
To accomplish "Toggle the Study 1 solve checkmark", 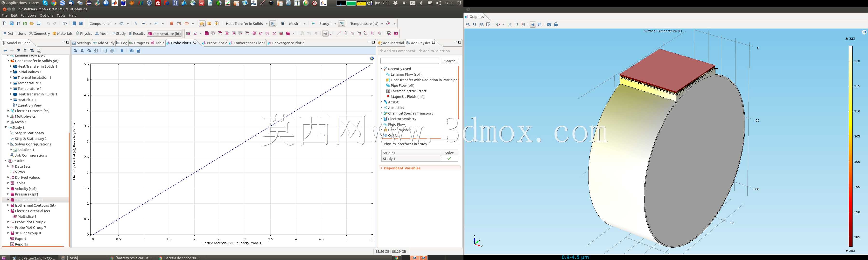I will point(449,159).
